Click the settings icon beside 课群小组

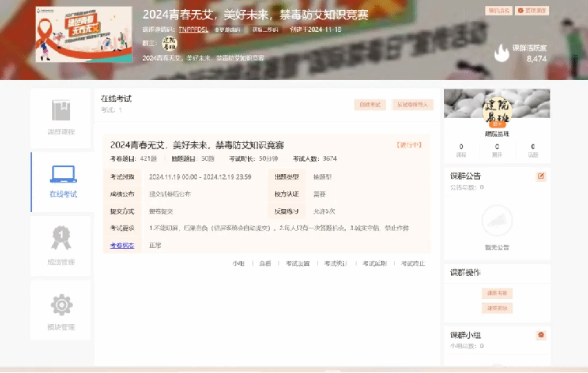(x=541, y=335)
